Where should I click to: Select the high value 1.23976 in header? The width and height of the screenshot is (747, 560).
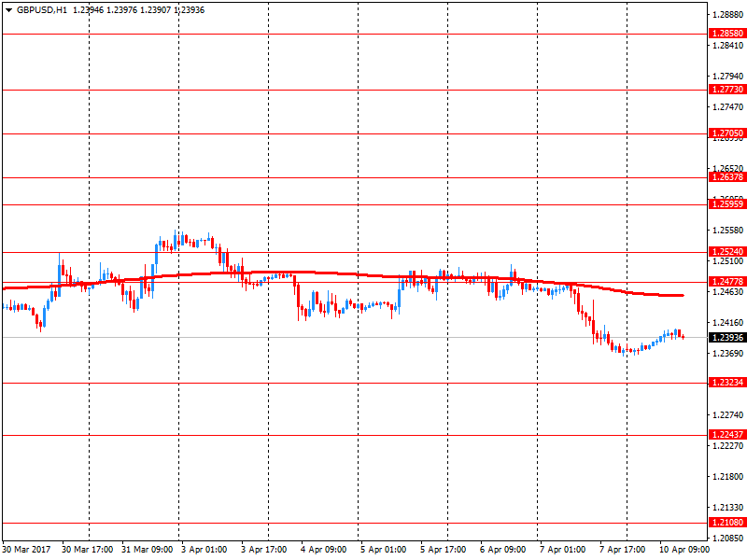[x=121, y=10]
